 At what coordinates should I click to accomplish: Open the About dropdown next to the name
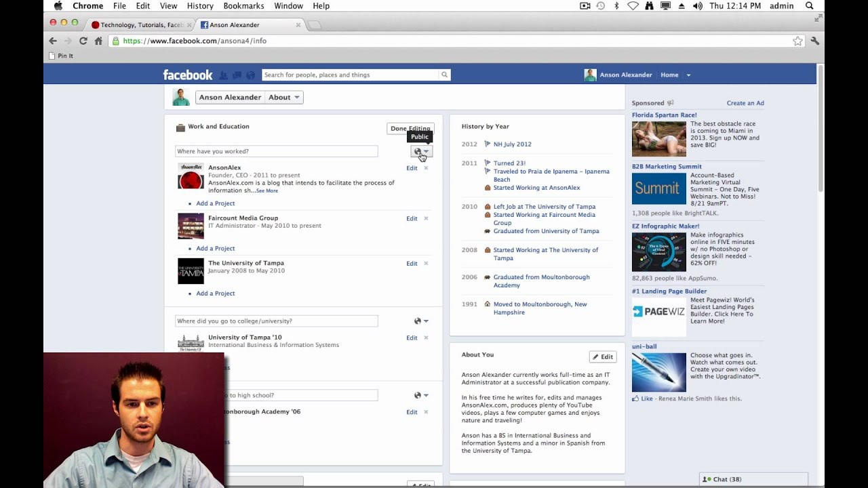(283, 98)
